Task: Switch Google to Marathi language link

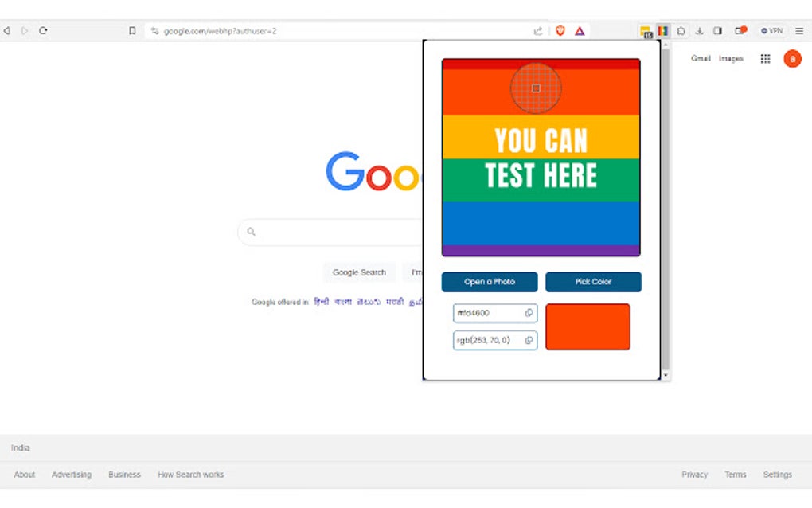Action: point(395,302)
